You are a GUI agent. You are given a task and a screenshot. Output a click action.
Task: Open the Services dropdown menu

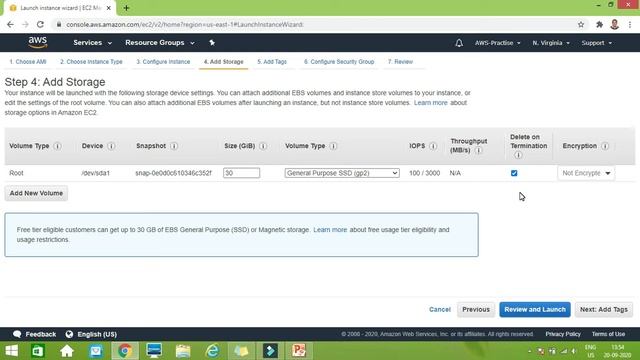tap(92, 42)
